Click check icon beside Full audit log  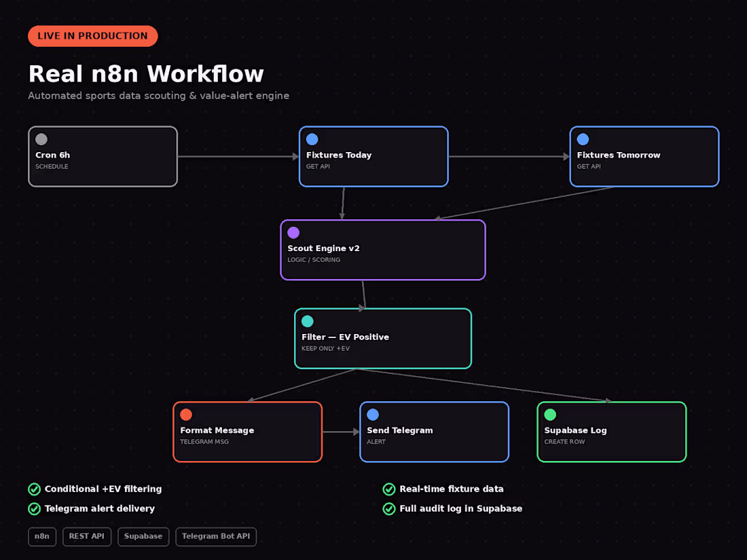click(x=389, y=508)
